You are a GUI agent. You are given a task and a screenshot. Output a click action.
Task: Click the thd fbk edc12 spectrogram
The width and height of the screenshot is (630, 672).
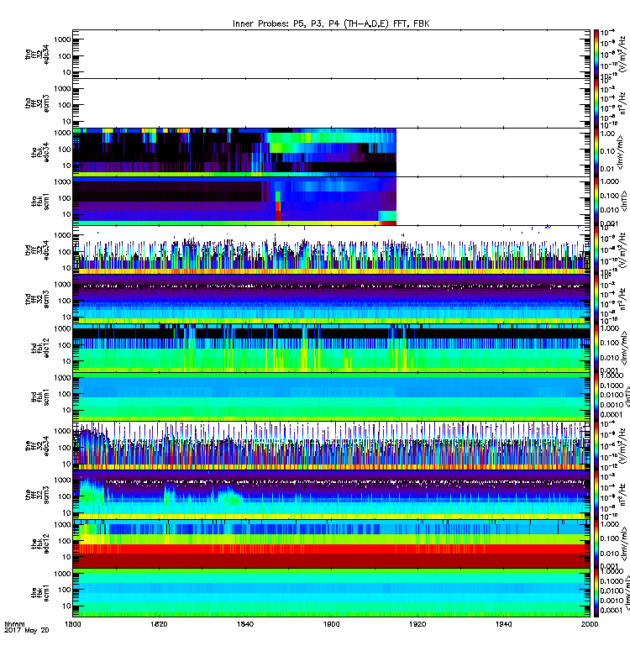pyautogui.click(x=331, y=348)
